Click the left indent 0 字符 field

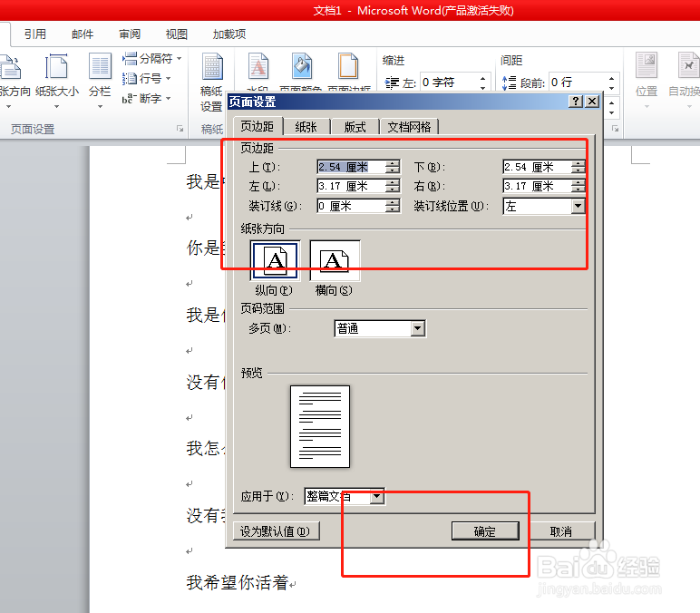449,83
